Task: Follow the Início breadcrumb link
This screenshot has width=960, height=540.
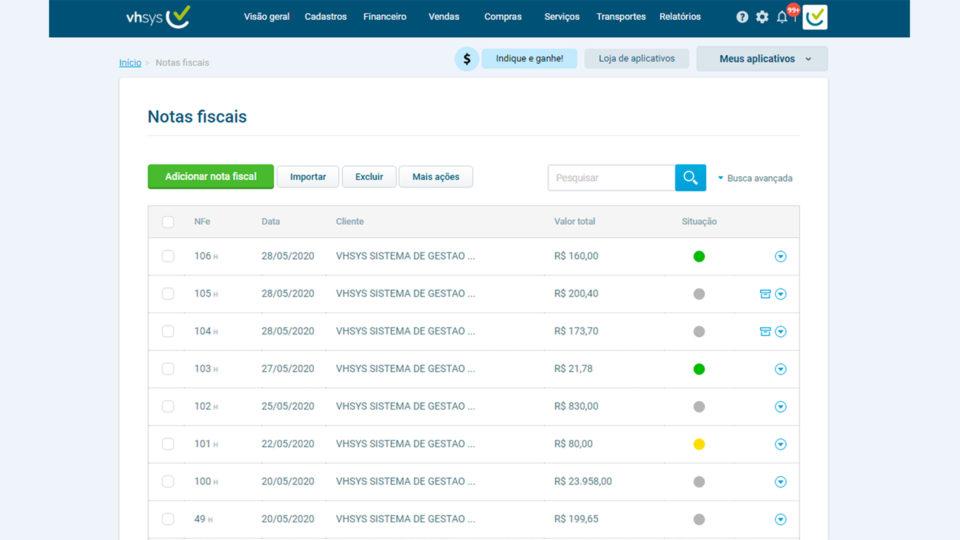Action: [130, 62]
